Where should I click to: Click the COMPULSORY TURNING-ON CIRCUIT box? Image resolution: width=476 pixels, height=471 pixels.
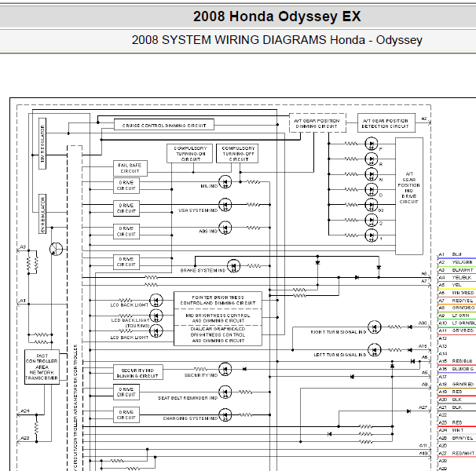click(190, 153)
